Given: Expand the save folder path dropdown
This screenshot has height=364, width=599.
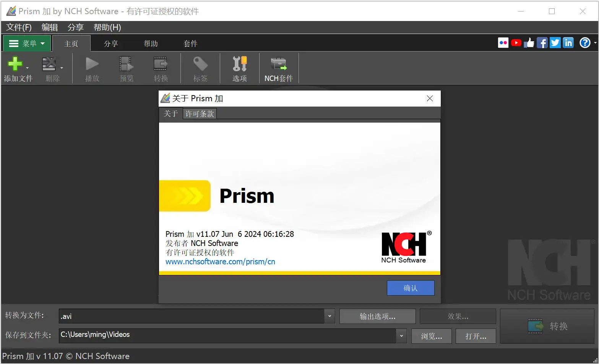Looking at the screenshot, I should pyautogui.click(x=401, y=336).
